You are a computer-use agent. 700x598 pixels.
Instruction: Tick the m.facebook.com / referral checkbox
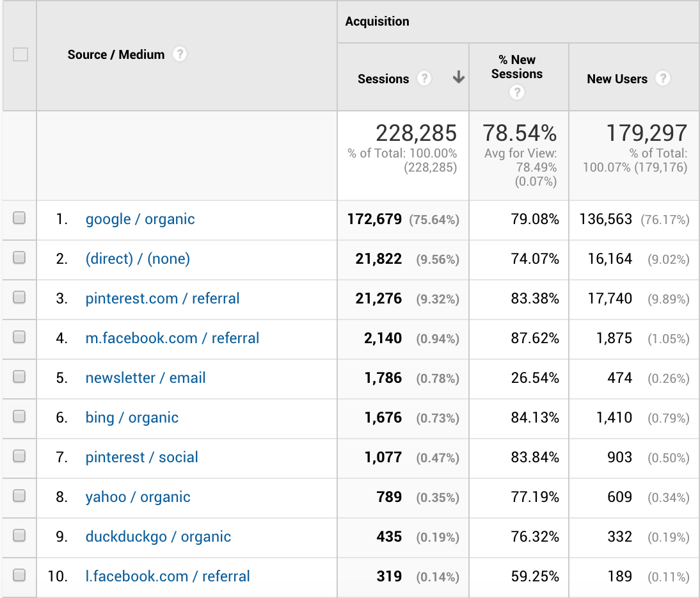19,337
